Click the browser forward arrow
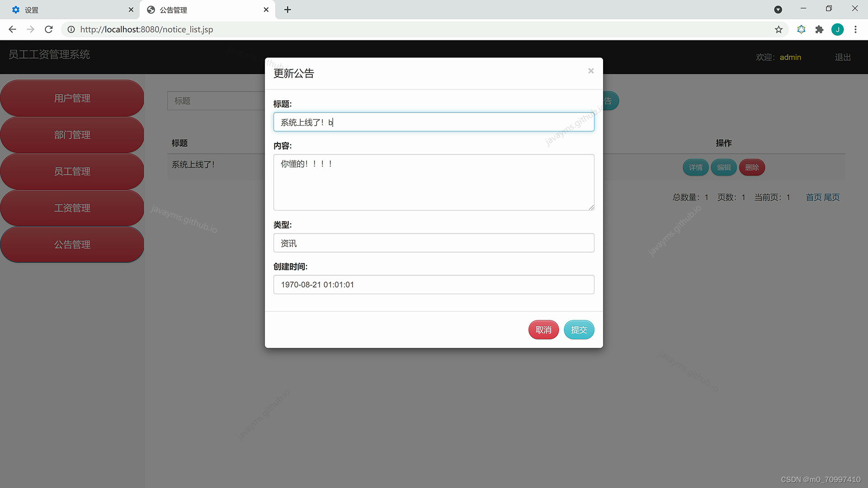The height and width of the screenshot is (488, 868). pos(30,29)
